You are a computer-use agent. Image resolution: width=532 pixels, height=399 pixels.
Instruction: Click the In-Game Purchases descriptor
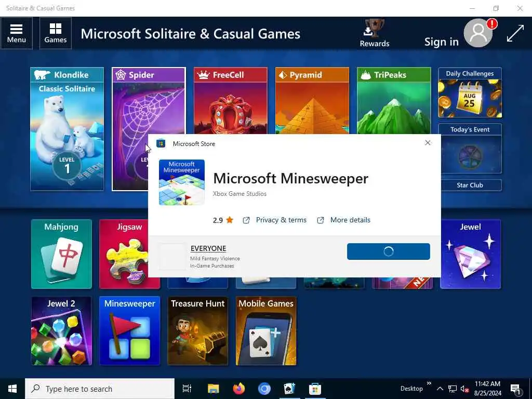212,266
